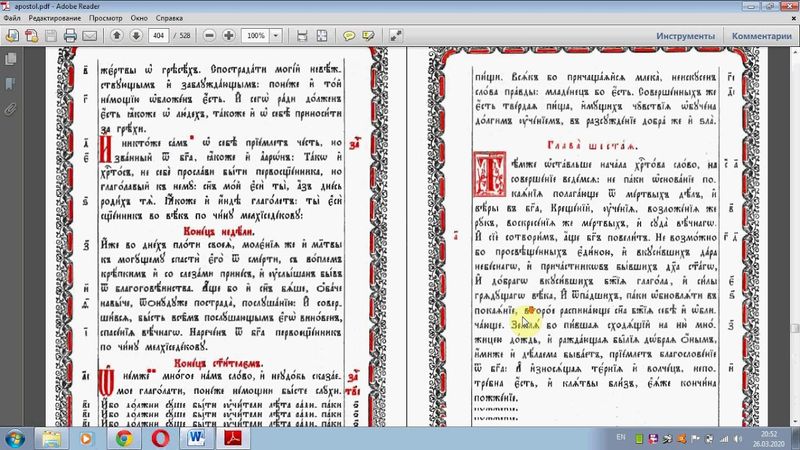Zoom in with the plus button
This screenshot has width=800, height=450.
point(229,36)
